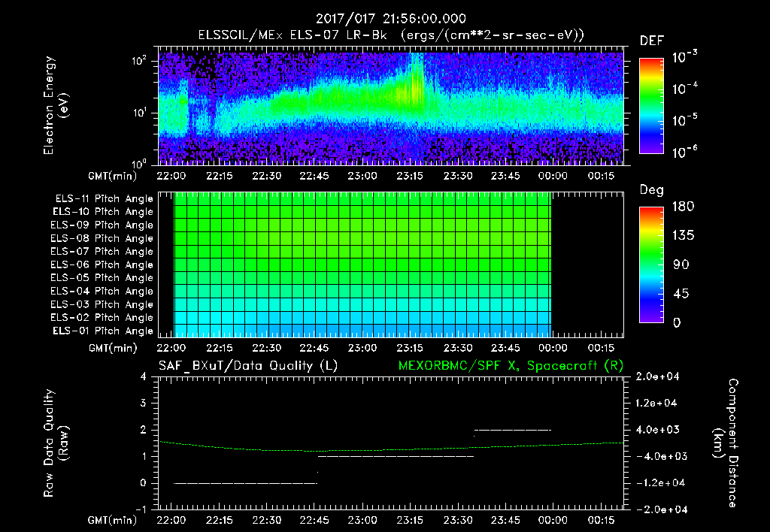Select the ELS-10 Pitch Angle row label

pos(103,212)
